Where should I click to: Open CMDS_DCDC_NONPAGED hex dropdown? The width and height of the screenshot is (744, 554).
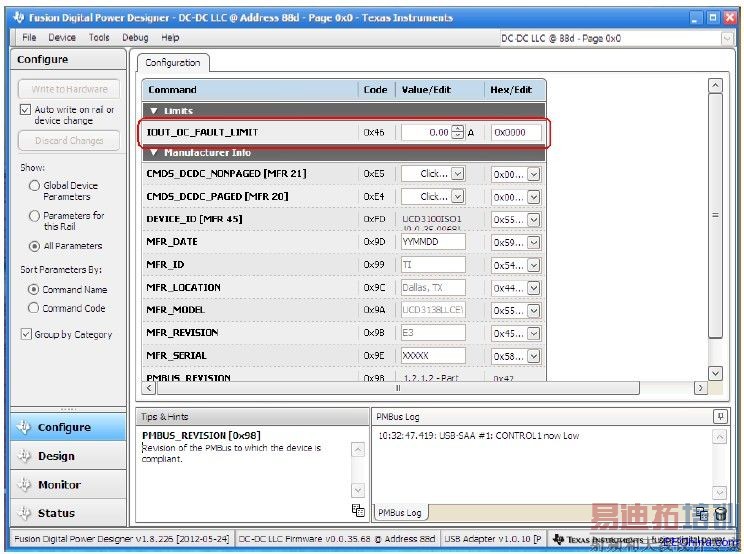(x=534, y=175)
